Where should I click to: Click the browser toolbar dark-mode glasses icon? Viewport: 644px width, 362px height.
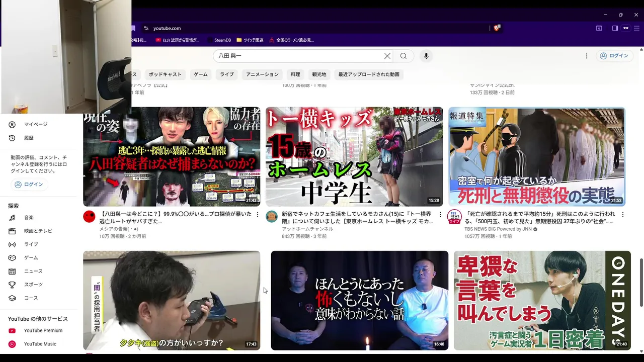pos(625,28)
